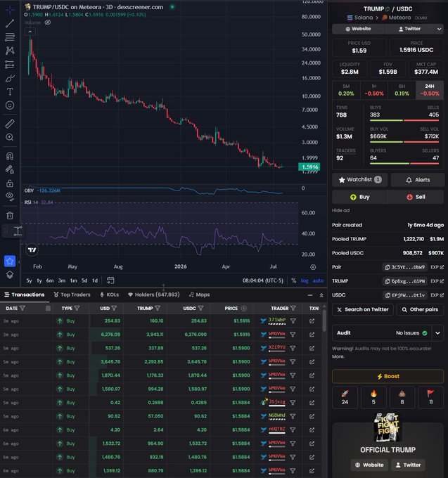The width and height of the screenshot is (448, 478).
Task: Switch to the Transactions tab
Action: (25, 295)
